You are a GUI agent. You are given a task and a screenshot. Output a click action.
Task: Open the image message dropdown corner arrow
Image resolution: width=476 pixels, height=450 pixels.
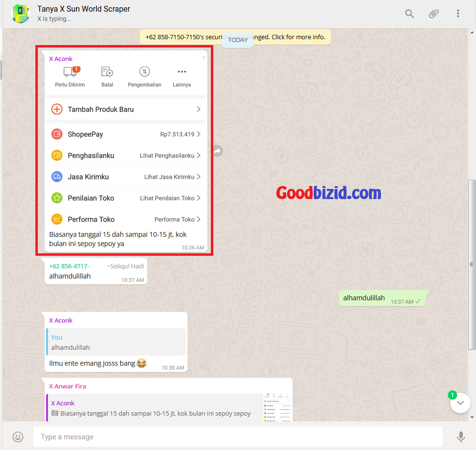[x=204, y=57]
